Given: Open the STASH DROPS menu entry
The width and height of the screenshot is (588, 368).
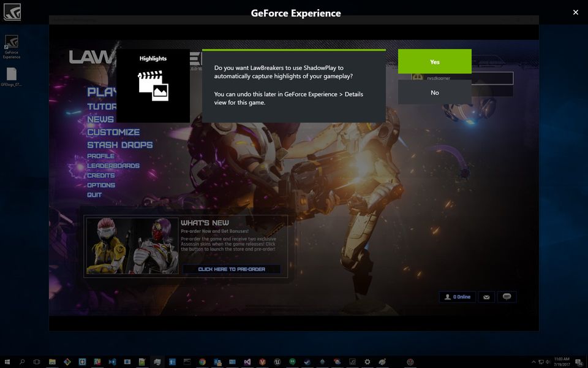Looking at the screenshot, I should (x=120, y=145).
